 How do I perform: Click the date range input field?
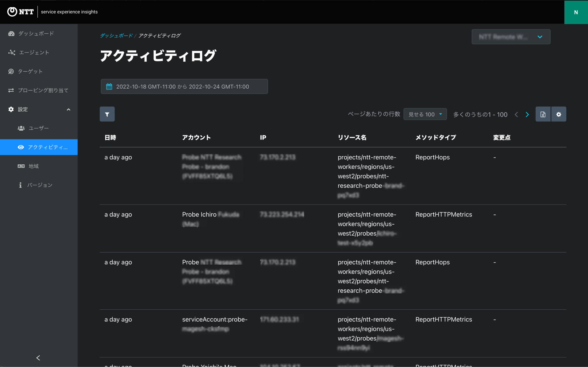click(x=184, y=86)
